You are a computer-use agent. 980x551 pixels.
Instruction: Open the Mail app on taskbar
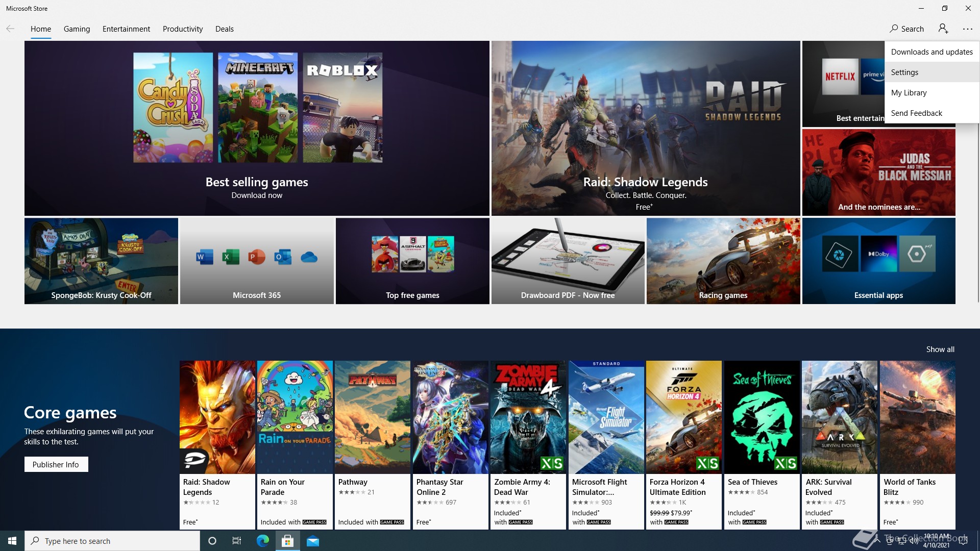pos(313,541)
